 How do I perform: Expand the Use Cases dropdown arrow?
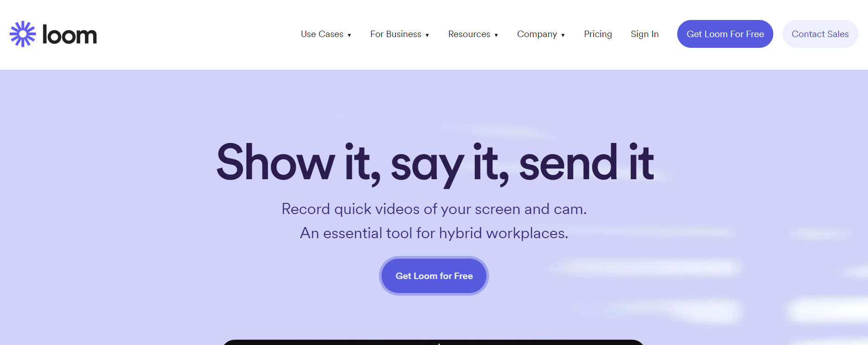pyautogui.click(x=350, y=35)
